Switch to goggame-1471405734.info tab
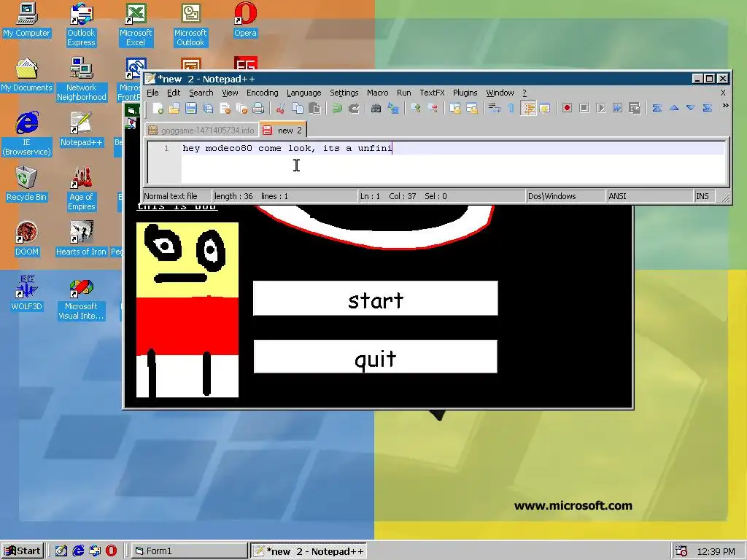This screenshot has height=560, width=747. 201,130
